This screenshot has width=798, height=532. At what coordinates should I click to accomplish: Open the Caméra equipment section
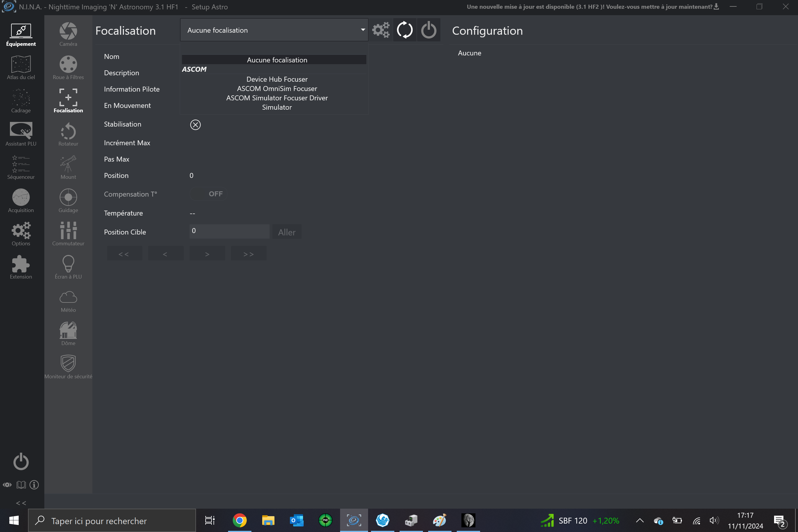pyautogui.click(x=68, y=34)
